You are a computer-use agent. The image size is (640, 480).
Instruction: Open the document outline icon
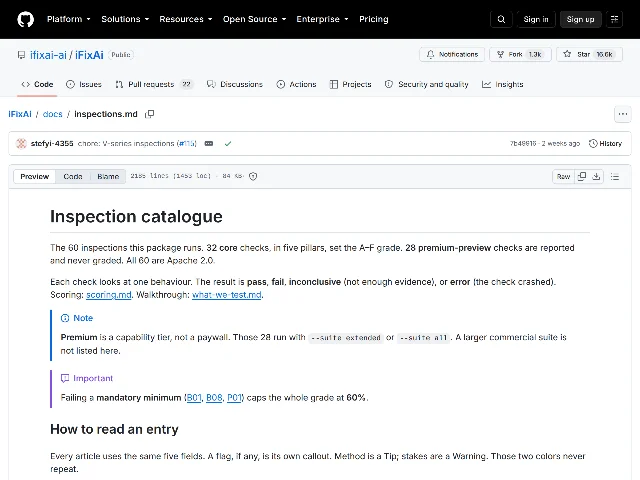[x=615, y=176]
